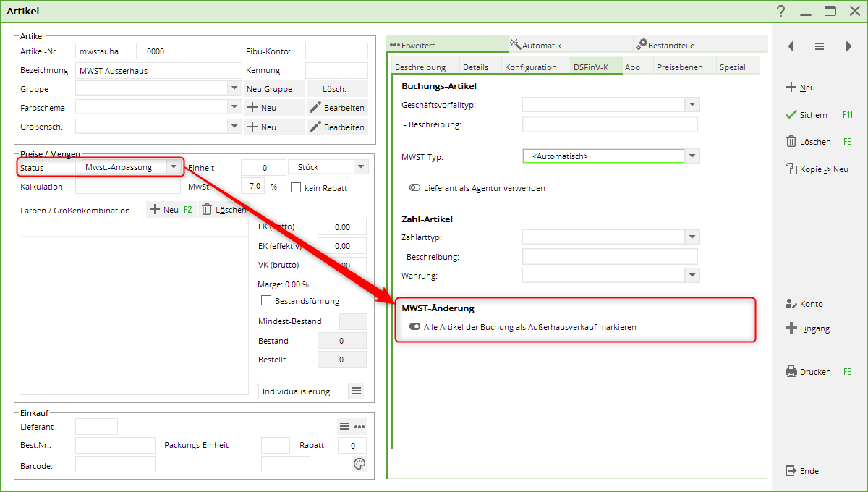Enable 'Lieferant als Agentur verwenden' switch
The height and width of the screenshot is (492, 868).
click(414, 188)
